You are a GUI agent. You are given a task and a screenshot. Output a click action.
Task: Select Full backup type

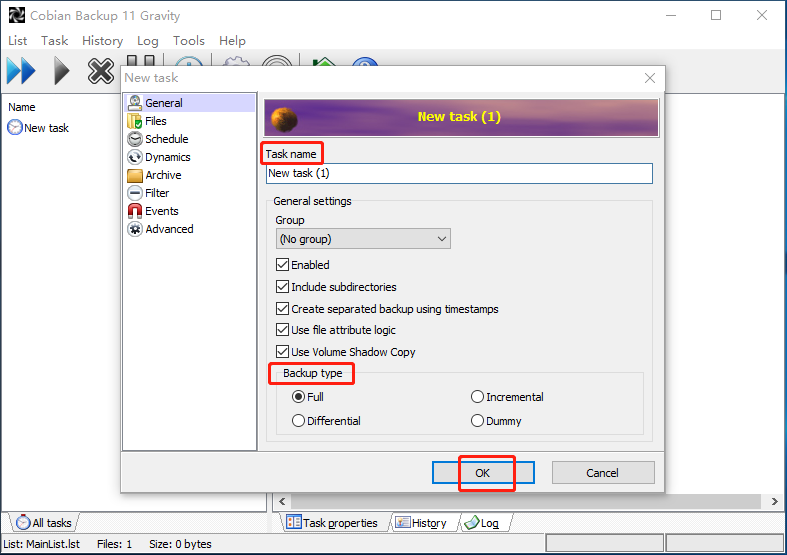299,397
